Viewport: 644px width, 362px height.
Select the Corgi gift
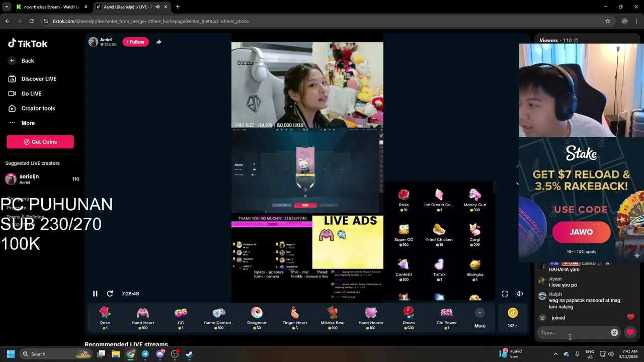(475, 235)
